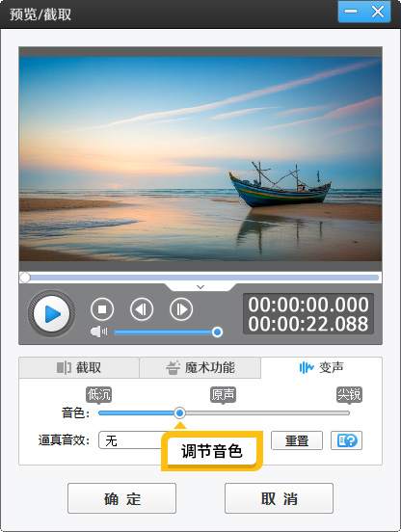The height and width of the screenshot is (532, 401).
Task: Click the 取消 cancel button
Action: (x=279, y=498)
